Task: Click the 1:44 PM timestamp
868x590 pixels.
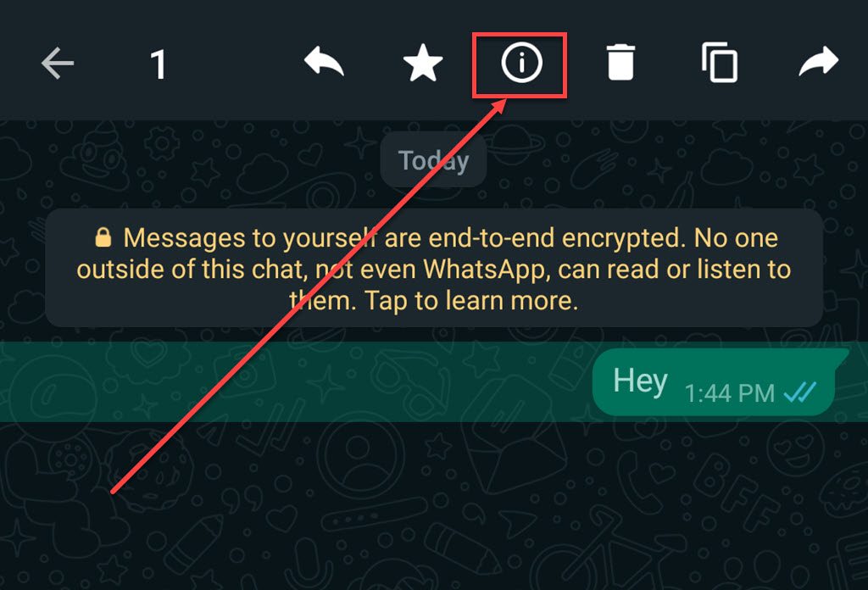Action: 730,393
